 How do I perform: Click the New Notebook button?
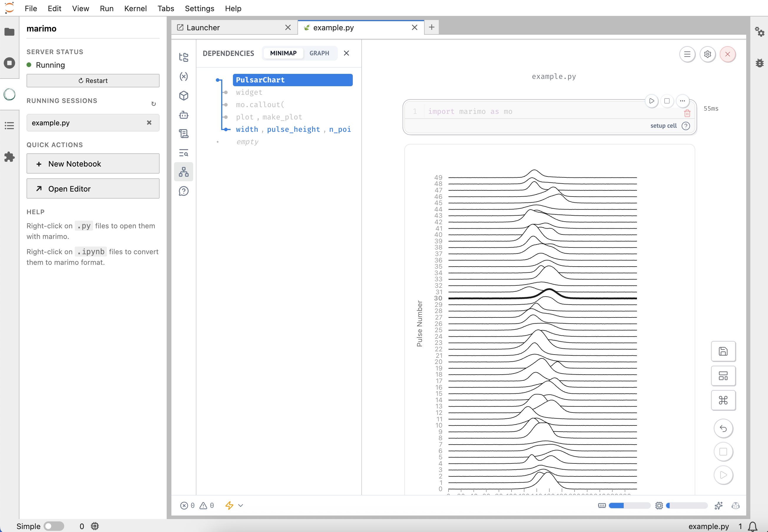coord(93,164)
